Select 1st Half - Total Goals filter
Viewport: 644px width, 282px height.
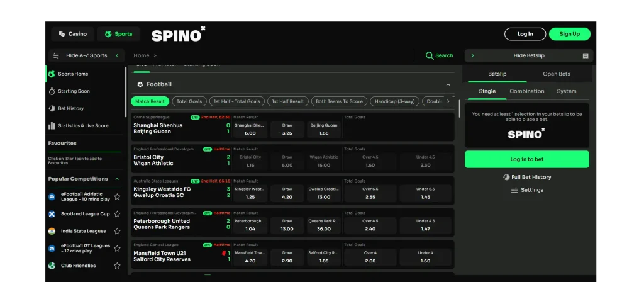(237, 101)
